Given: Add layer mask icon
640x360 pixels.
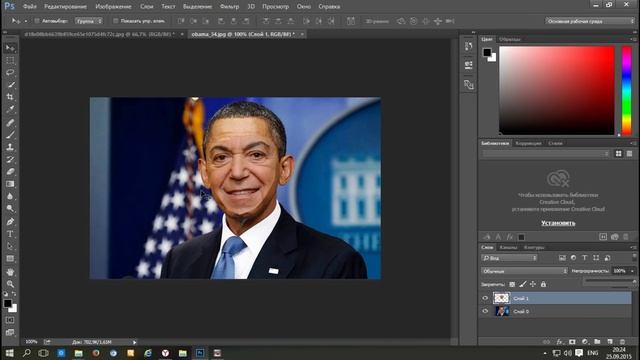Looking at the screenshot, I should [x=572, y=342].
